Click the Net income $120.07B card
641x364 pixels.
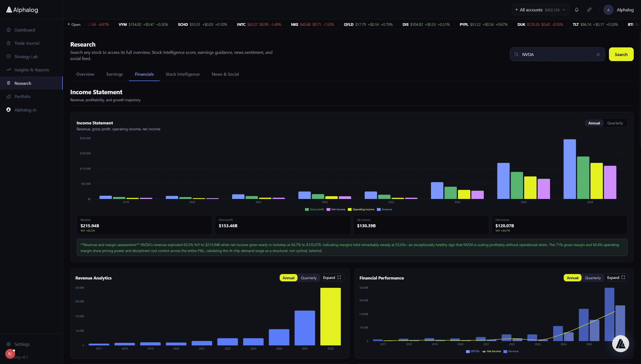559,225
